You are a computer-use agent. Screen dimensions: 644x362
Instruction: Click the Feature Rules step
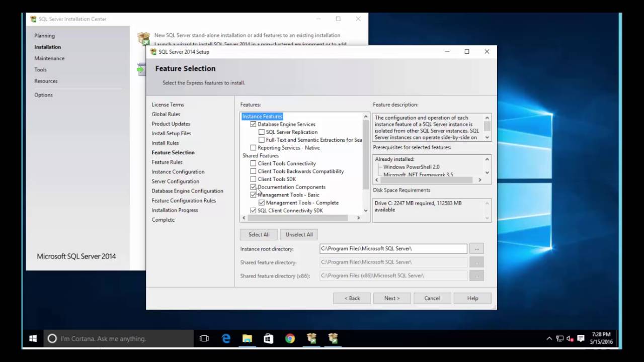(167, 162)
